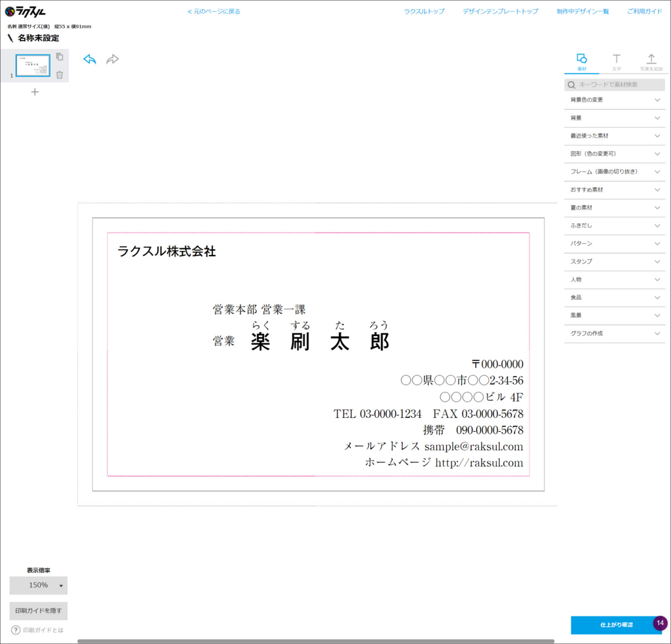The width and height of the screenshot is (671, 644).
Task: Expand the 食品 section
Action: pyautogui.click(x=615, y=297)
